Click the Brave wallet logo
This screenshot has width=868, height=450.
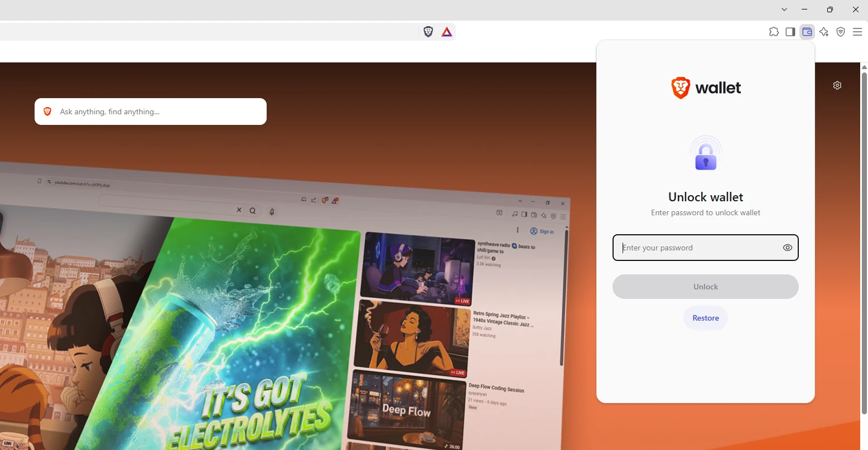tap(706, 88)
